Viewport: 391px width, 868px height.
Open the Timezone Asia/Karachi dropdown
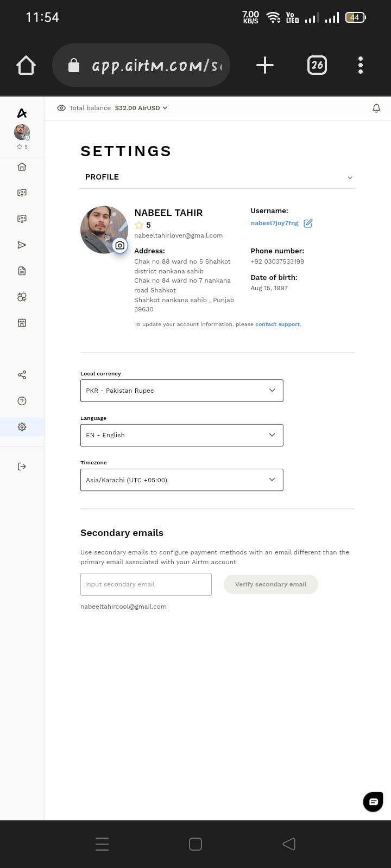point(182,480)
